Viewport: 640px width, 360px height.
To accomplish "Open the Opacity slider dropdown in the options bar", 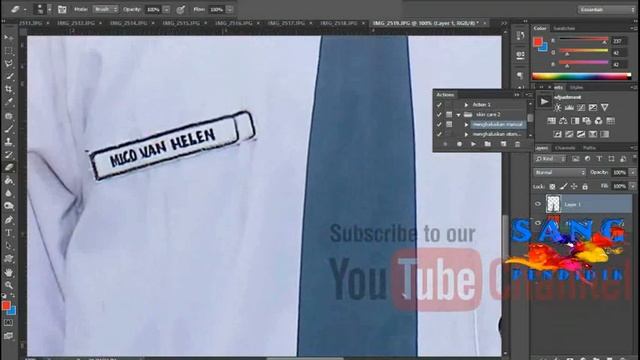I will pyautogui.click(x=167, y=9).
